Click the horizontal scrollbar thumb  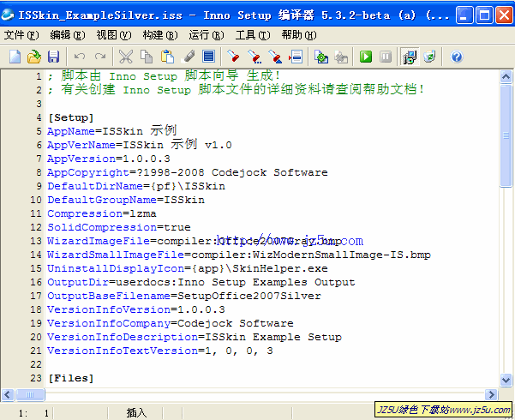30,394
